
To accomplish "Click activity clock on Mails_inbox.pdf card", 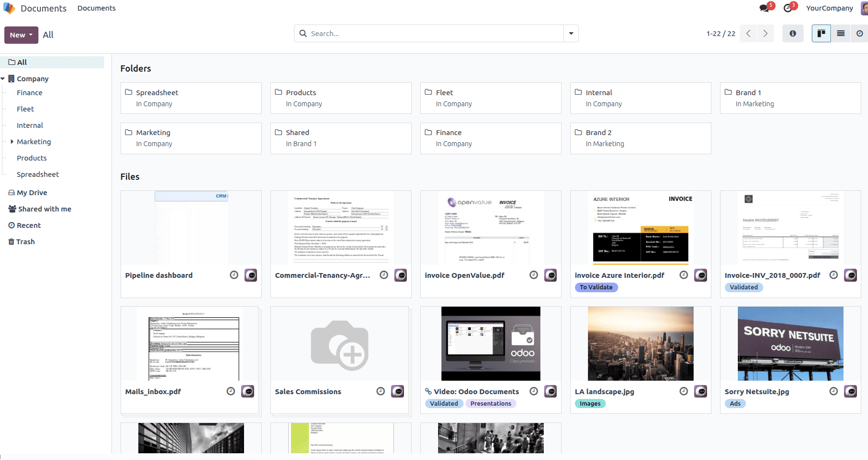I will [x=231, y=391].
